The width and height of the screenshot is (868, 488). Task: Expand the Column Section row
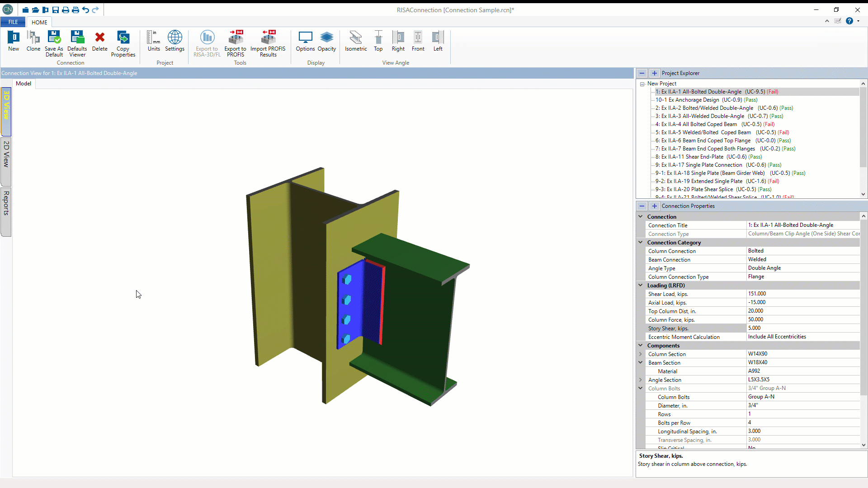(x=640, y=354)
